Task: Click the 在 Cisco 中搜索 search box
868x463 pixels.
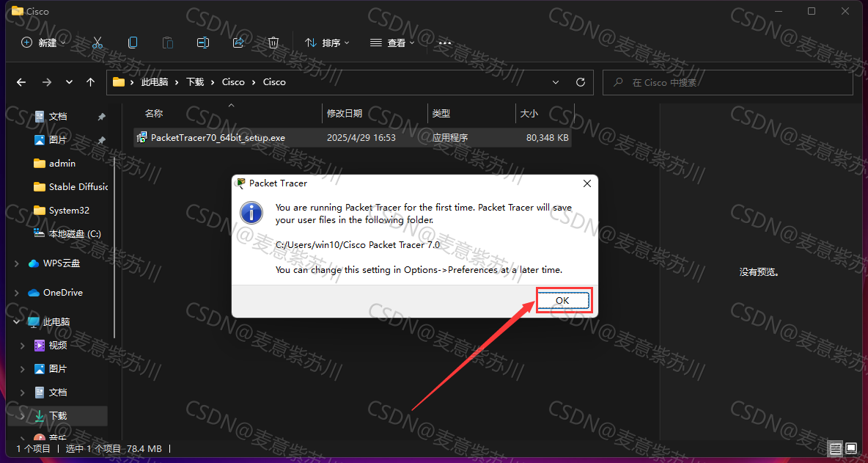Action: pos(727,82)
